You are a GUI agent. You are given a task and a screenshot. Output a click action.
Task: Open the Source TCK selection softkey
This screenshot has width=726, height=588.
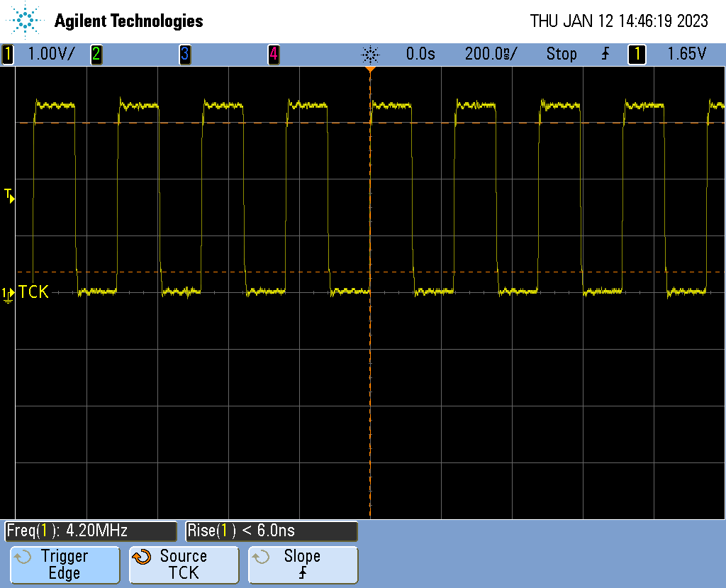click(x=184, y=565)
